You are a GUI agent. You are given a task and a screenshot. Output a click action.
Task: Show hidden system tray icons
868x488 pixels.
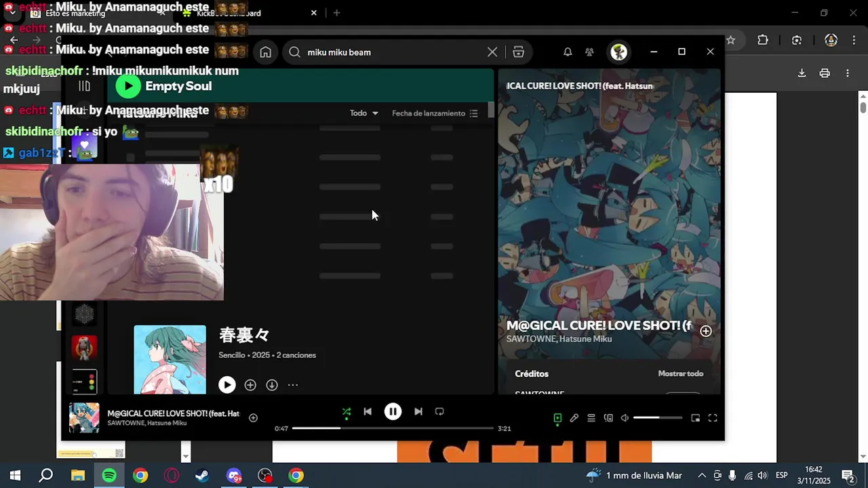pos(702,476)
